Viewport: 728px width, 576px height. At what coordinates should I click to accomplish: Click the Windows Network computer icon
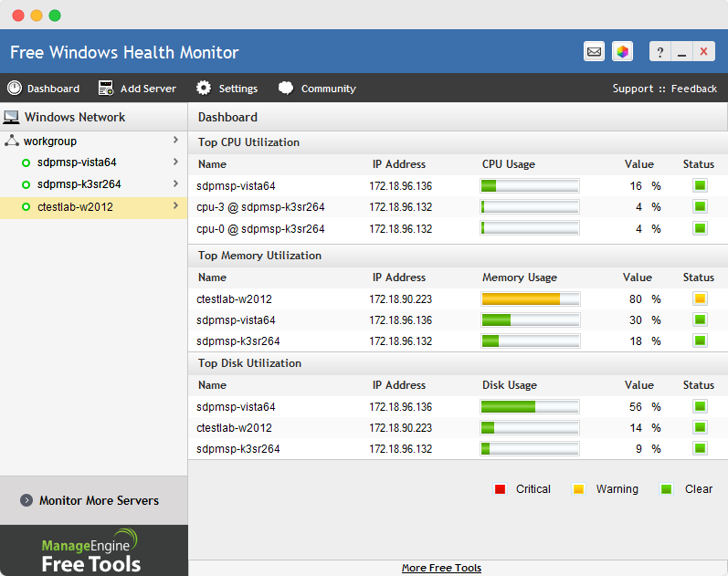[12, 118]
